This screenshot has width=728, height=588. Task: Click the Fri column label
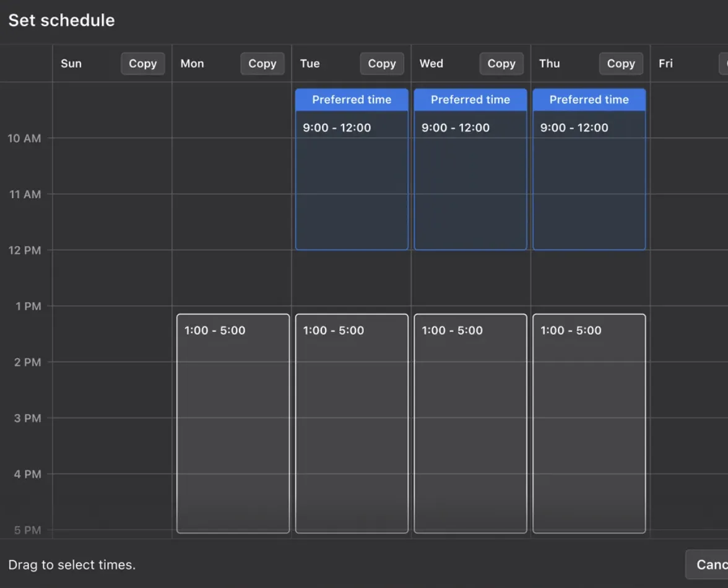pos(665,64)
